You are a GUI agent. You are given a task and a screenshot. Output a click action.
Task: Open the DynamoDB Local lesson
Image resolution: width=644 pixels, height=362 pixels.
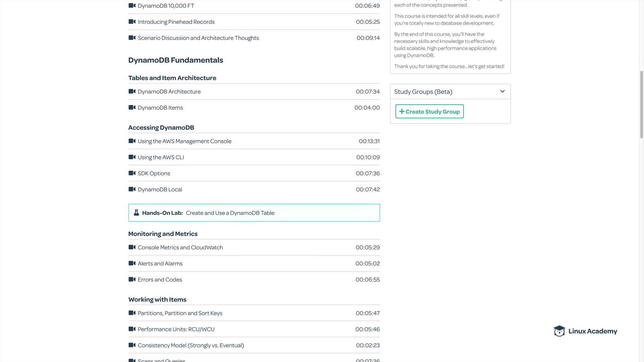[160, 190]
